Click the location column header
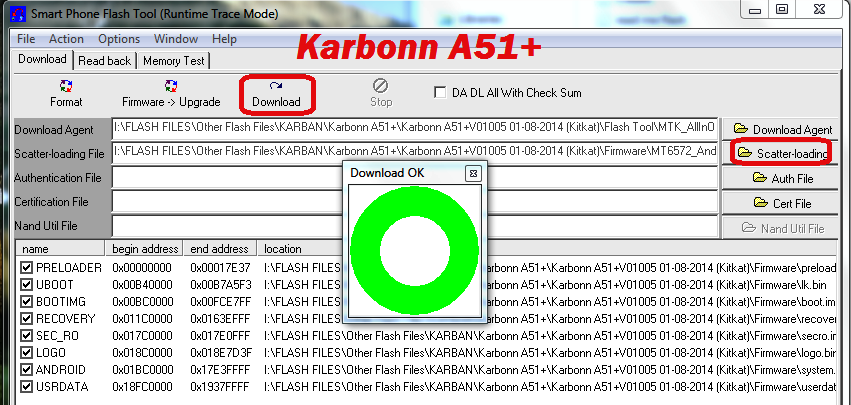This screenshot has width=851, height=405. [283, 249]
